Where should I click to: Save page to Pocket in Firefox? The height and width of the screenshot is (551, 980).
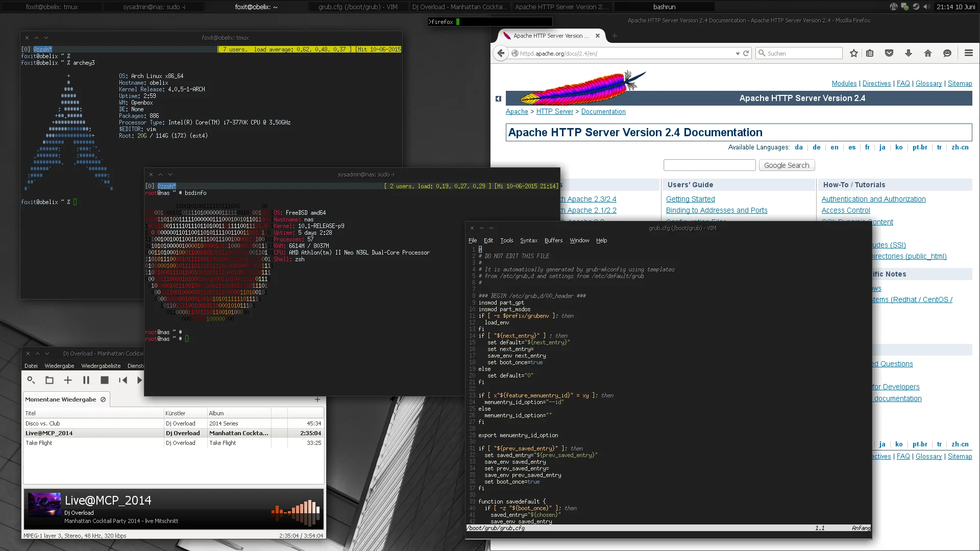point(889,53)
